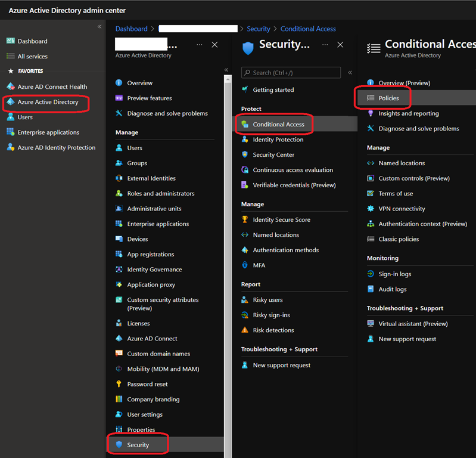Open Policies in Conditional Access menu
This screenshot has height=458, width=476.
(388, 98)
